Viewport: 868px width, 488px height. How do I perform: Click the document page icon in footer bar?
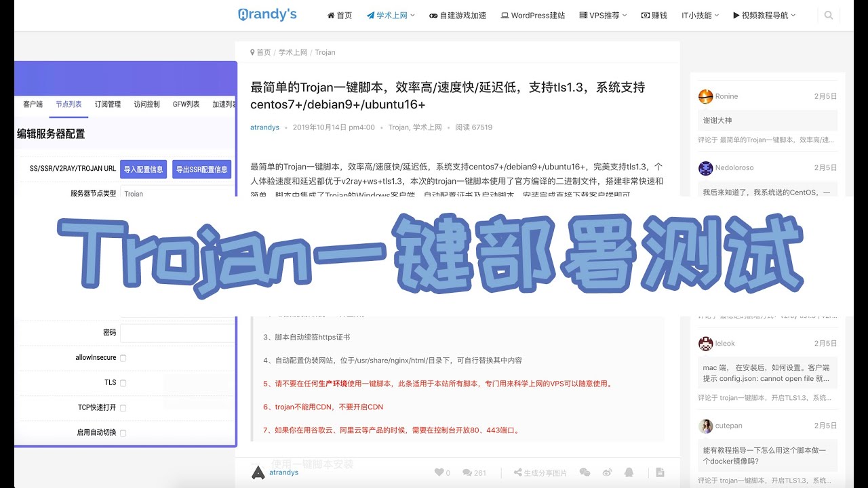coord(660,472)
